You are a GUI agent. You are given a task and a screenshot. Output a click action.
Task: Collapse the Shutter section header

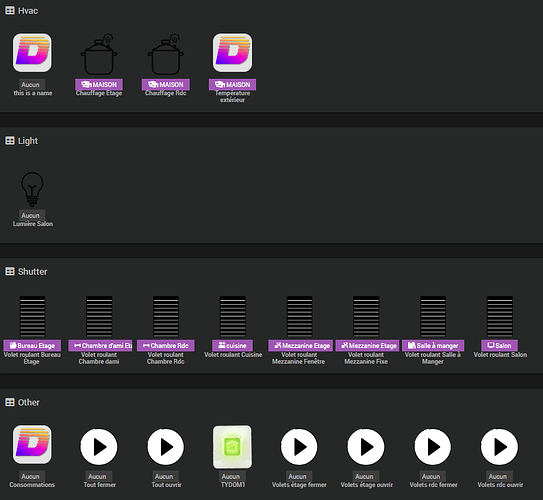coord(26,271)
